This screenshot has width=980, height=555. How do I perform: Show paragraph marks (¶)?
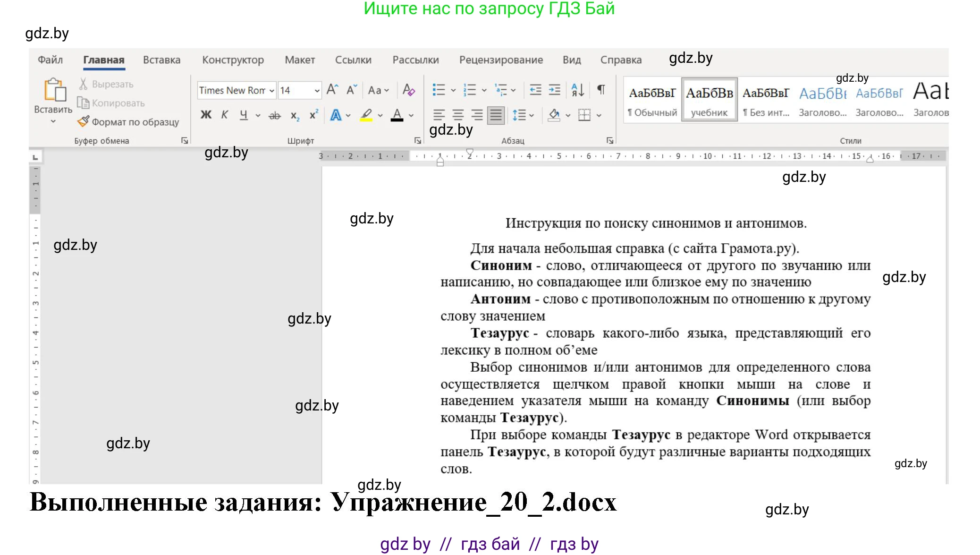[x=600, y=90]
